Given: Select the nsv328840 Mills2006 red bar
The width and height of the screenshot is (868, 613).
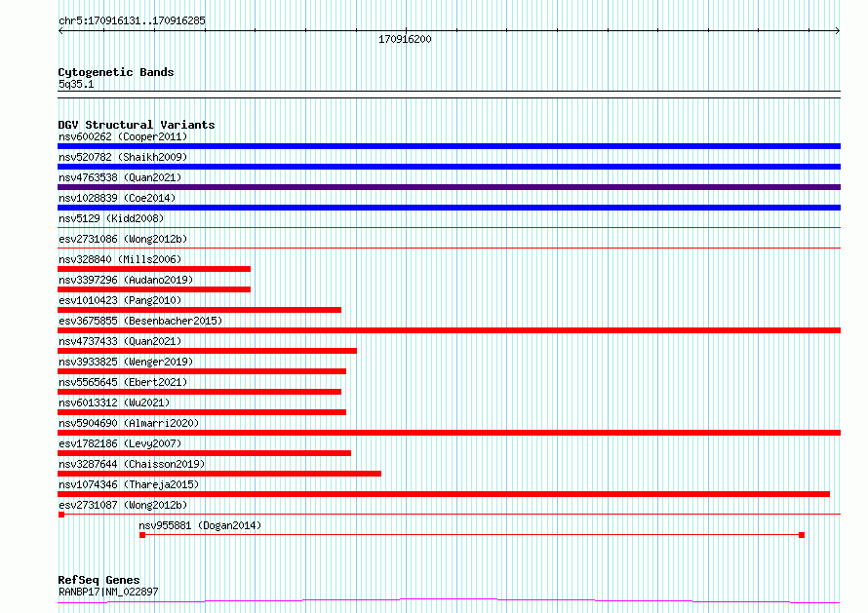Looking at the screenshot, I should [x=154, y=269].
